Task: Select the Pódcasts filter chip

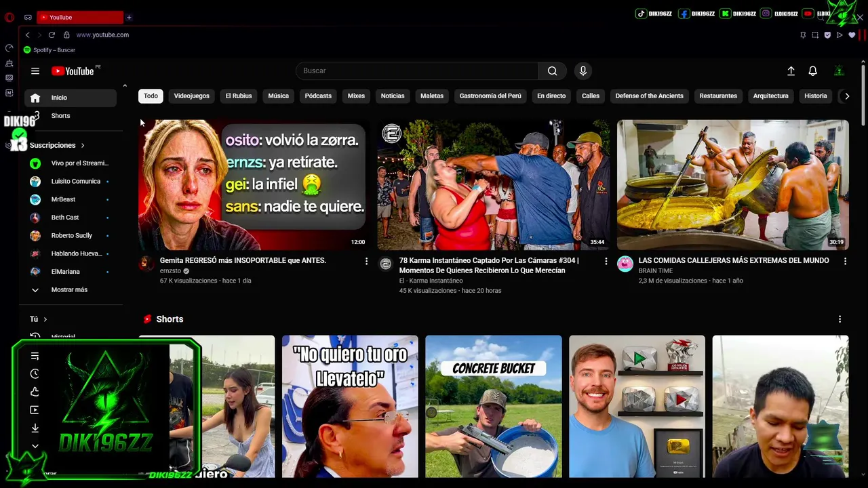Action: [318, 96]
